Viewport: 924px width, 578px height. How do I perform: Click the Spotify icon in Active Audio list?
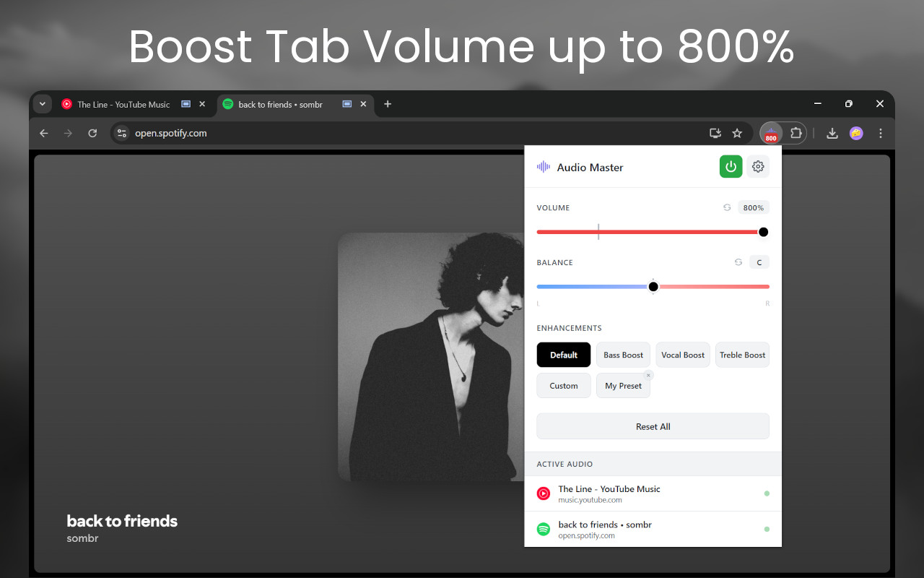tap(544, 530)
